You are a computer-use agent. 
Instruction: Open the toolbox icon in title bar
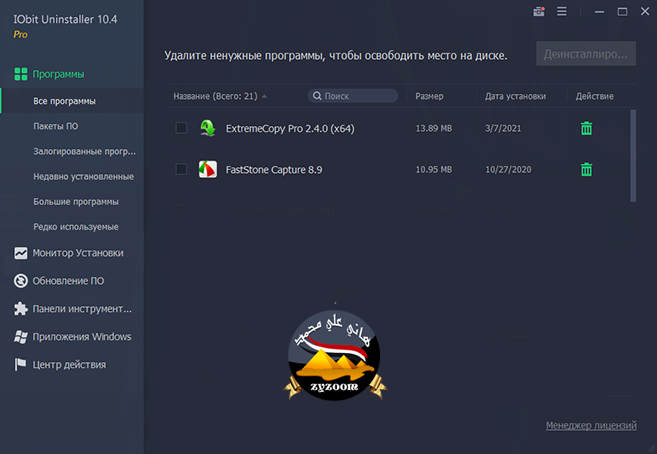pos(539,11)
